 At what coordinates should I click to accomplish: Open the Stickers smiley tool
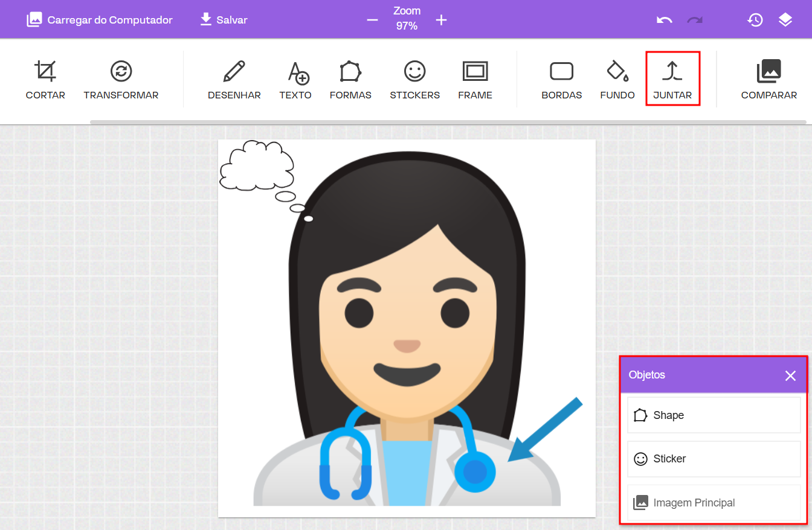click(x=414, y=80)
